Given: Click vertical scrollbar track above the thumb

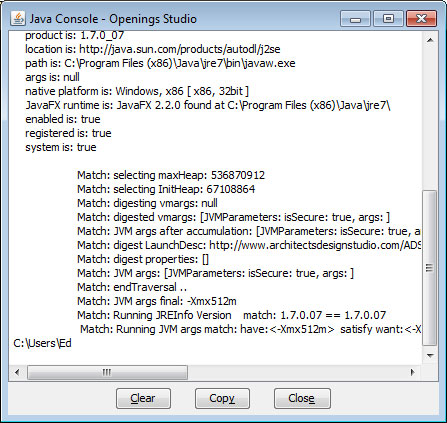Looking at the screenshot, I should point(430,119).
